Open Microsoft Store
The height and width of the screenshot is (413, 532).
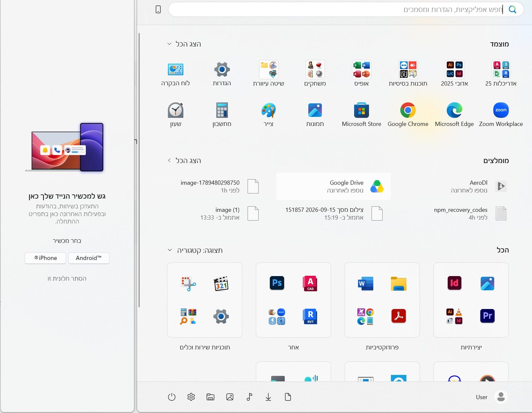(x=361, y=115)
